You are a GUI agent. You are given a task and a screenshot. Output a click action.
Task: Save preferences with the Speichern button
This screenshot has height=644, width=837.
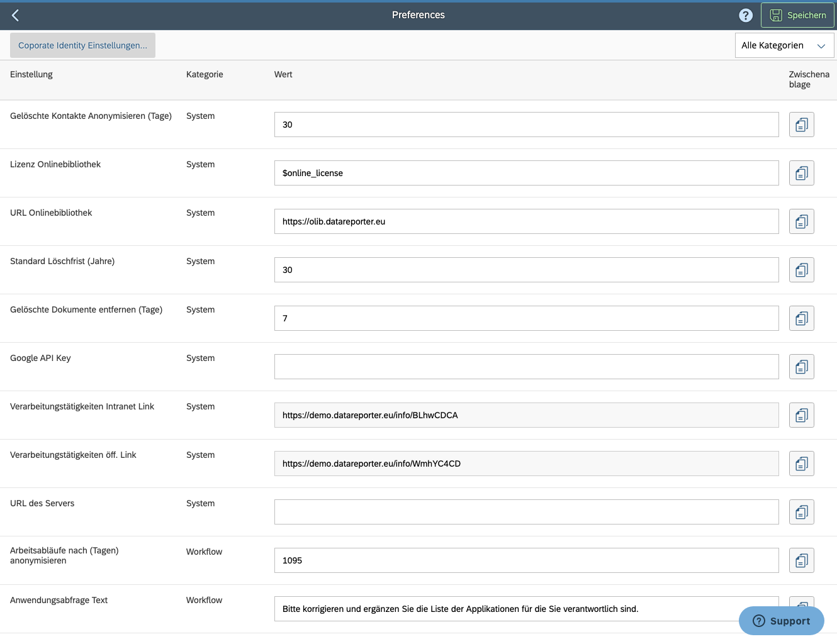(x=797, y=15)
